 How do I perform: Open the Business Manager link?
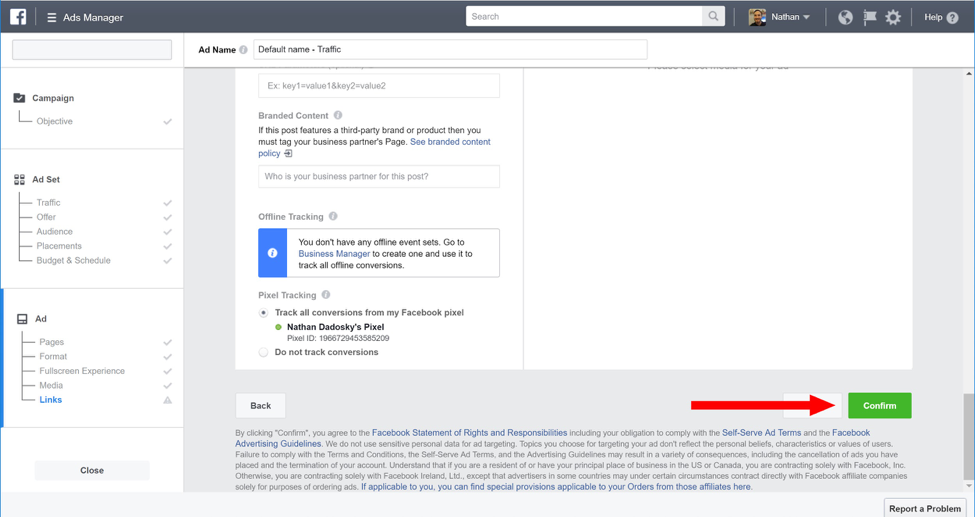[x=334, y=254]
